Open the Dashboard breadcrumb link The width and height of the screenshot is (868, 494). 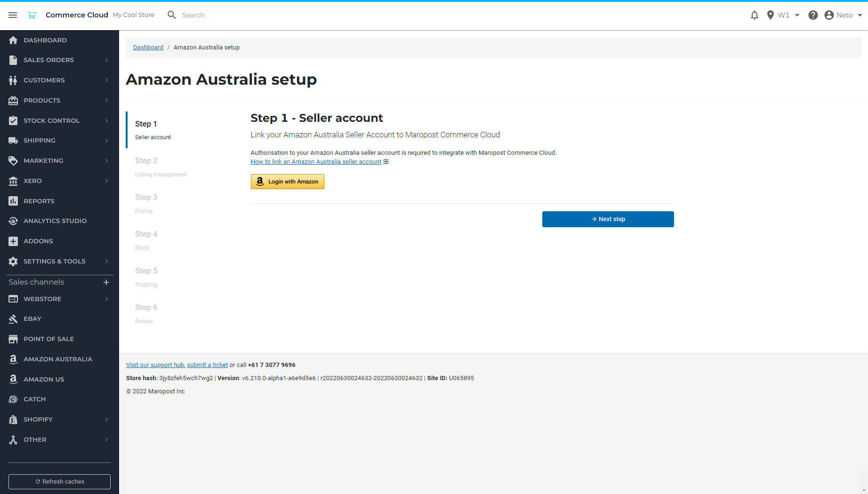tap(148, 48)
